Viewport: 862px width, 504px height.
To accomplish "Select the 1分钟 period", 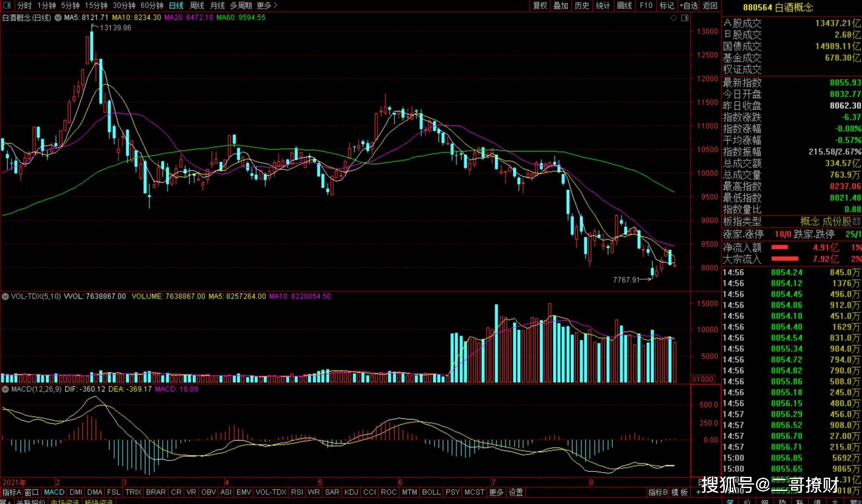I will tap(47, 6).
